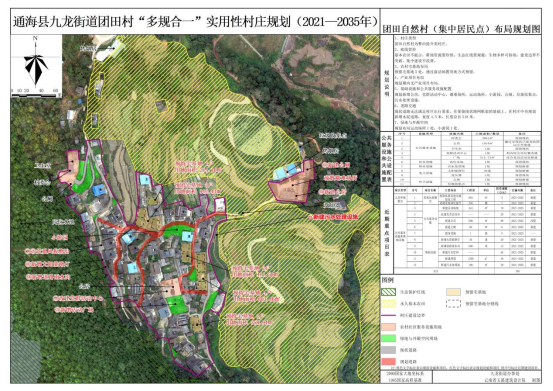The image size is (553, 391).
Task: Click the main title '通海县九龙街道团田村…村庄规划'
Action: point(195,22)
